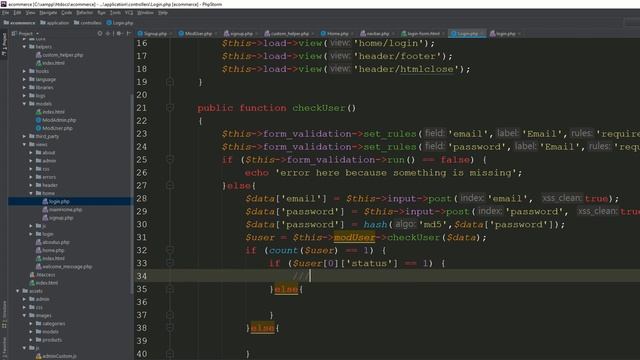Close the active Login.php editor tab
The width and height of the screenshot is (640, 360).
[482, 33]
